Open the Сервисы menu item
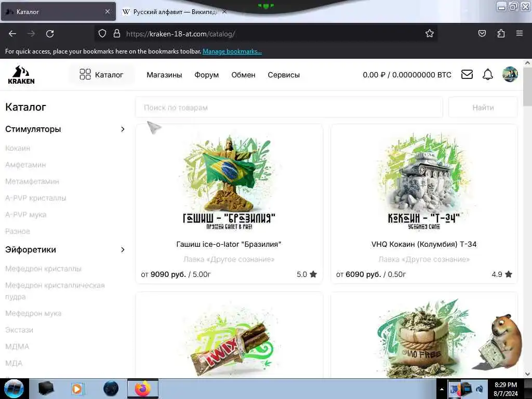The width and height of the screenshot is (532, 399). [284, 75]
